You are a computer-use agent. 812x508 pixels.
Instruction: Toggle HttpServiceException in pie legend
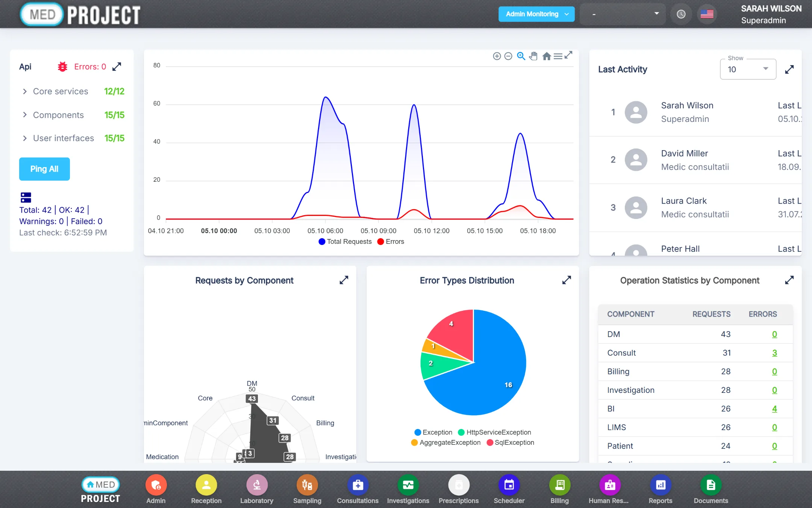(x=494, y=432)
